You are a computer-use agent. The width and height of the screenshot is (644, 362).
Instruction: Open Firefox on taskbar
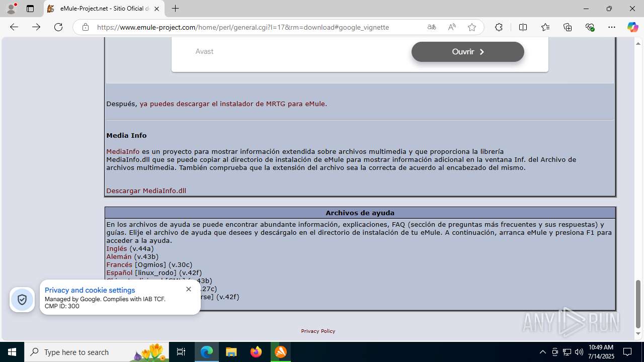(256, 352)
